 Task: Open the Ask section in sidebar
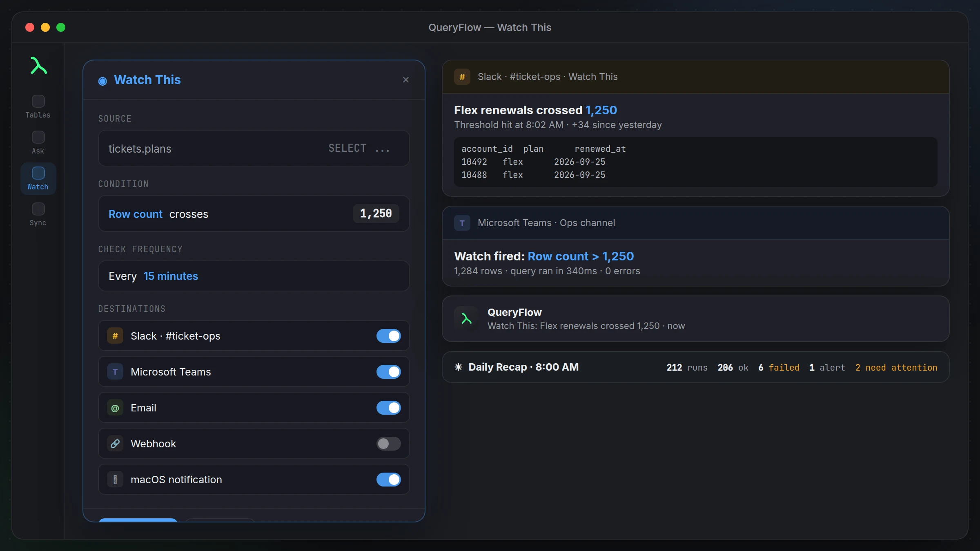[x=38, y=143]
